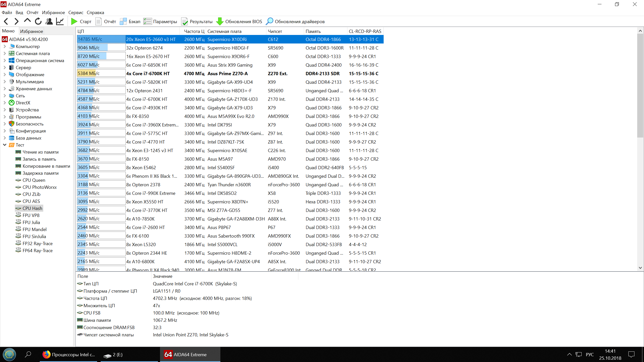Switch to the Избранное tab
644x362 pixels.
(x=31, y=31)
